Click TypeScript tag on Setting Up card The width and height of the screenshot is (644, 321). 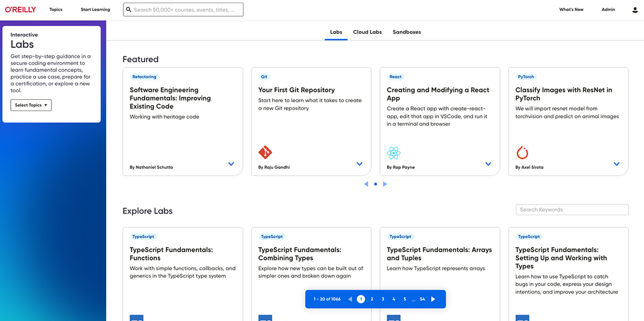point(529,237)
